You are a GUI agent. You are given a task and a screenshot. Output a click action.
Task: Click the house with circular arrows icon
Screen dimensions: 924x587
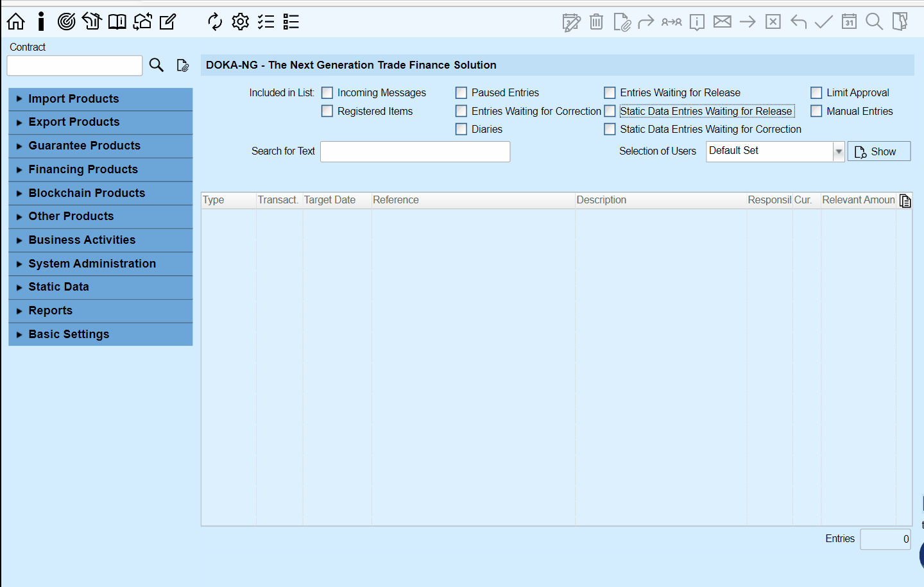142,22
